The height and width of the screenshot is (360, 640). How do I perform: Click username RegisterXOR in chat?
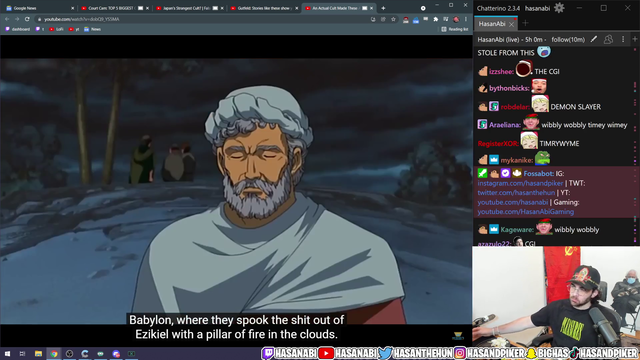tap(498, 144)
